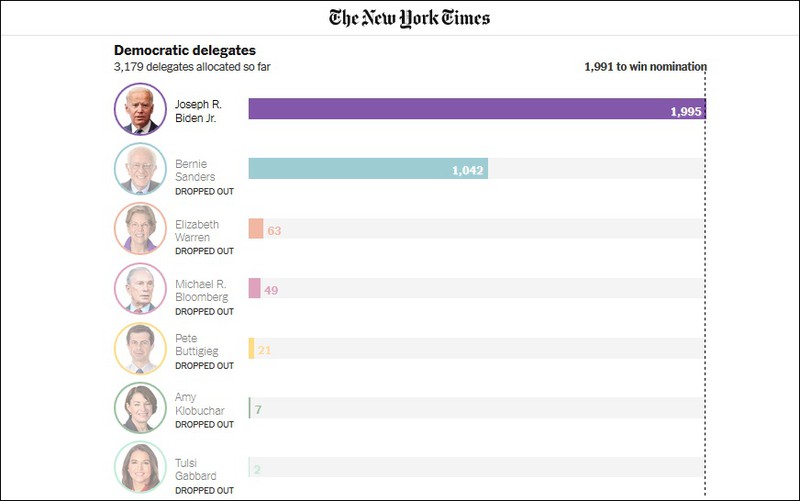The image size is (800, 501).
Task: Select the Elizabeth Warren name text
Action: coord(197,231)
